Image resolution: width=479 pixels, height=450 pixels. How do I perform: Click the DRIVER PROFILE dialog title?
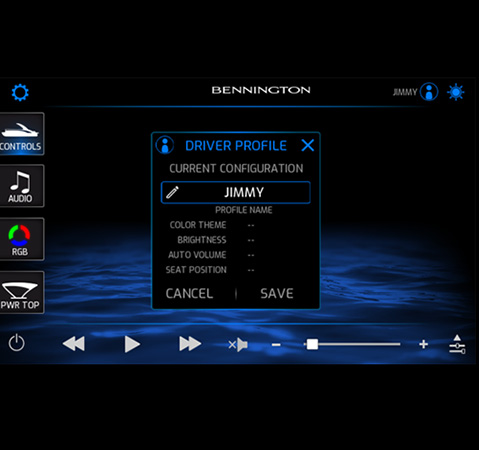click(x=236, y=146)
